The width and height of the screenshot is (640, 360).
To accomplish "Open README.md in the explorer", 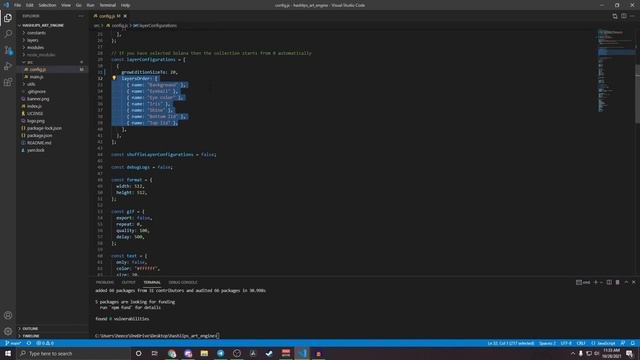I will tap(52, 143).
